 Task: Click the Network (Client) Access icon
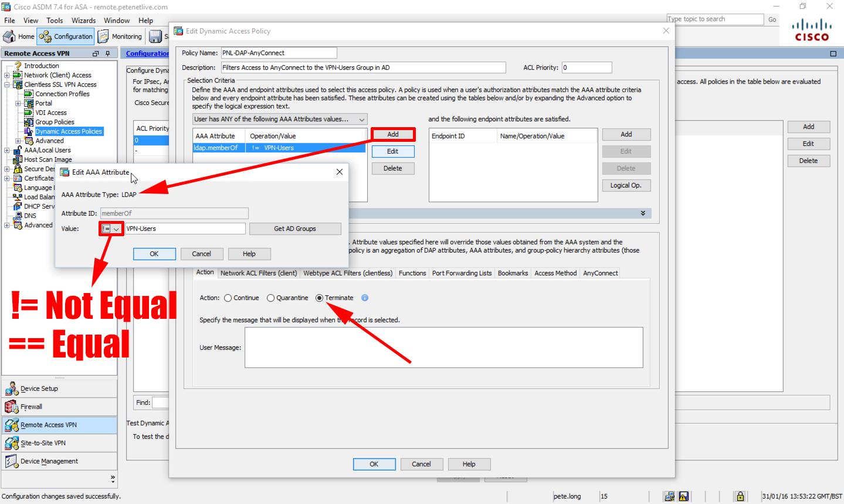click(18, 75)
